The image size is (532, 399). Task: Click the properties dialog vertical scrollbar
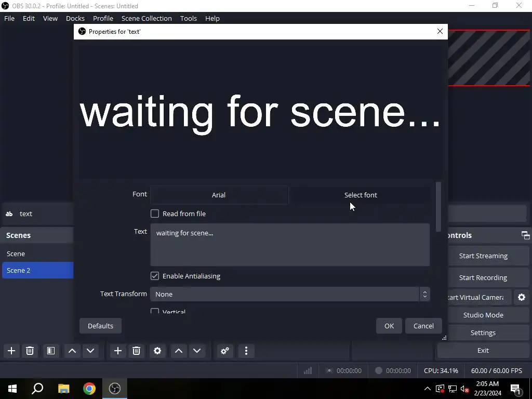pyautogui.click(x=438, y=207)
